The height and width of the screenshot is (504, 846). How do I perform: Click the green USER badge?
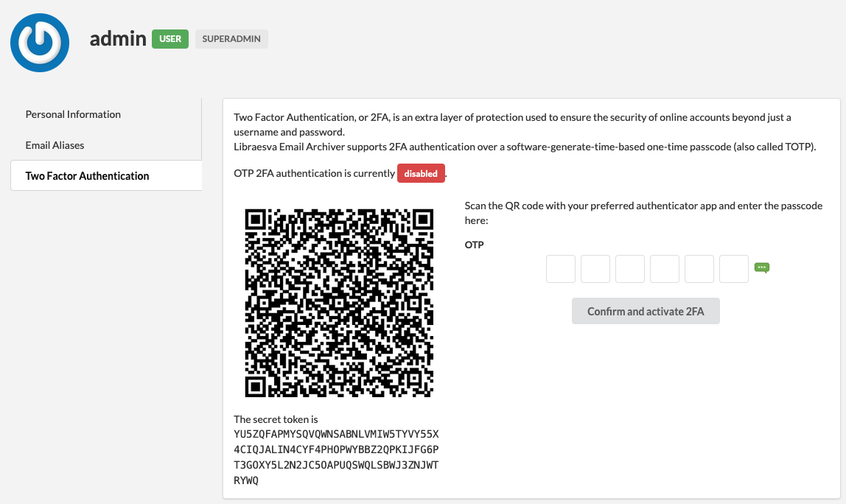[170, 39]
